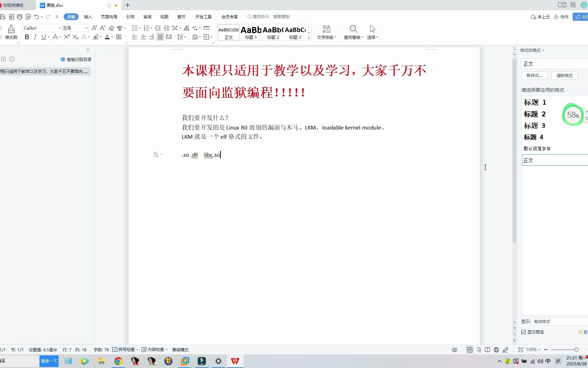Open the 插入 (Insert) ribbon tab
This screenshot has height=368, width=588.
click(x=88, y=17)
